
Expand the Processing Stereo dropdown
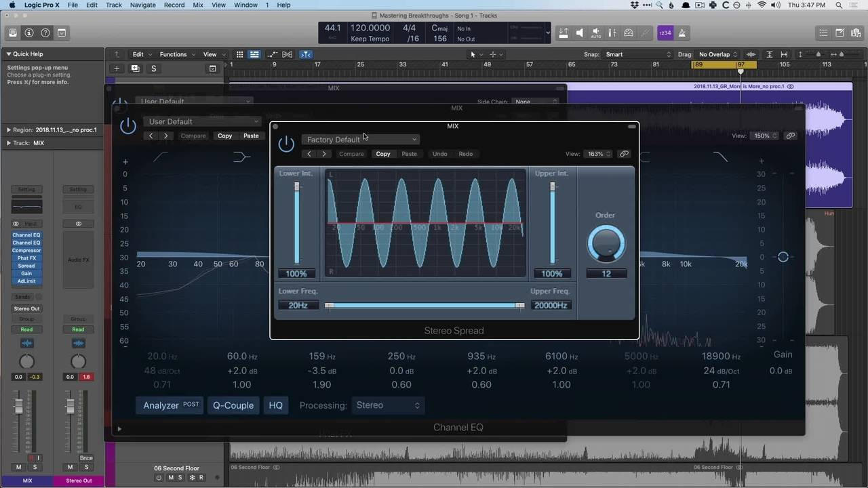(388, 405)
